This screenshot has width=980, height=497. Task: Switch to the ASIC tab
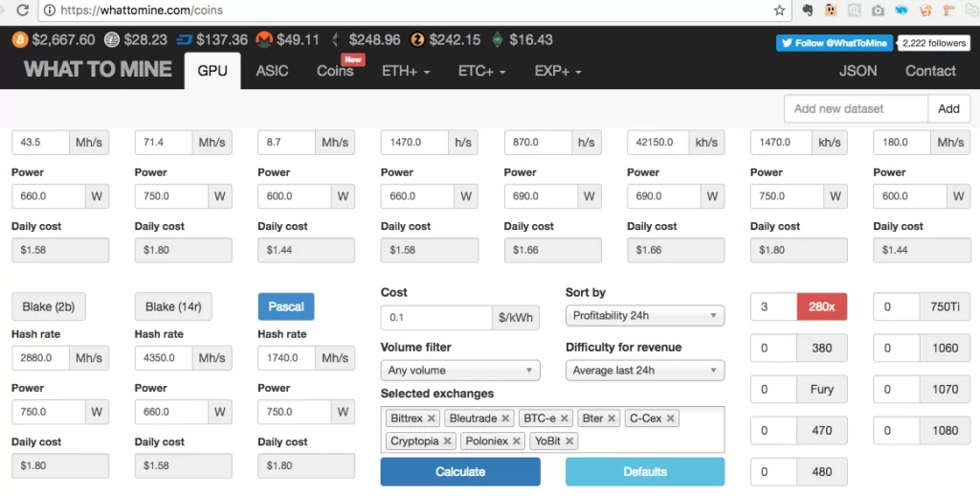(272, 71)
